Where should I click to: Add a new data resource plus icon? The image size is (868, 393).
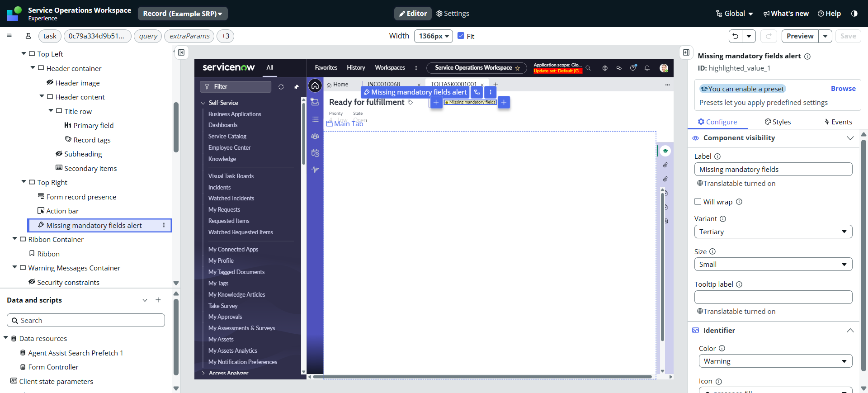[158, 300]
